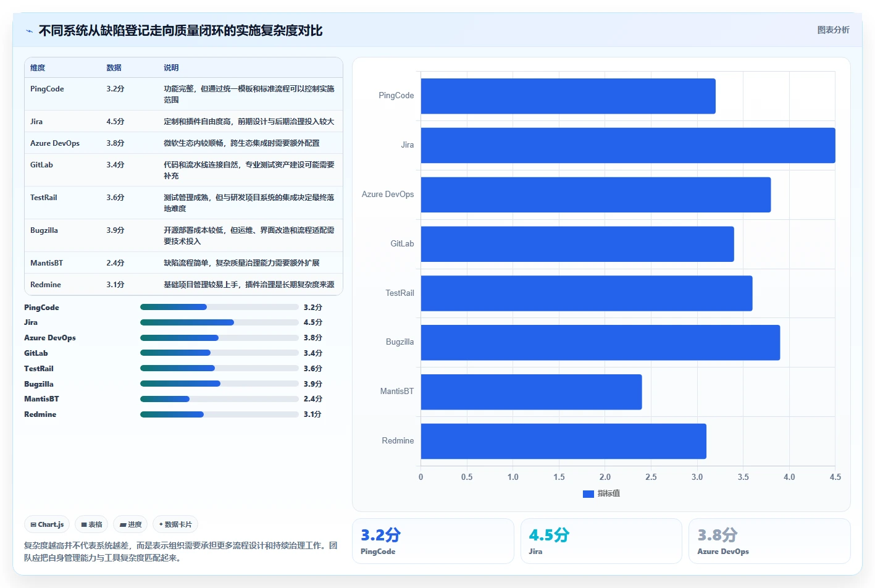Click the Redmine progress bar
Viewport: 875px width, 588px height.
point(219,414)
